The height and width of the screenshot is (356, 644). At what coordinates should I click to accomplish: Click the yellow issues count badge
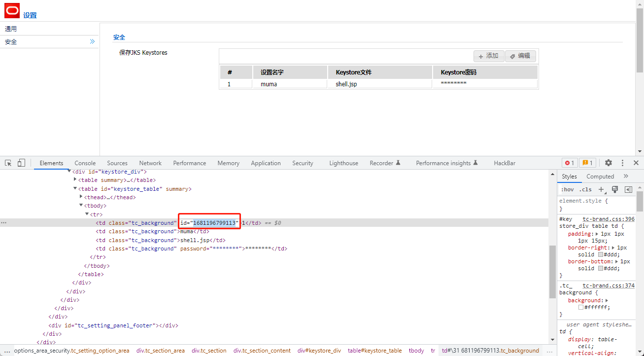[587, 163]
